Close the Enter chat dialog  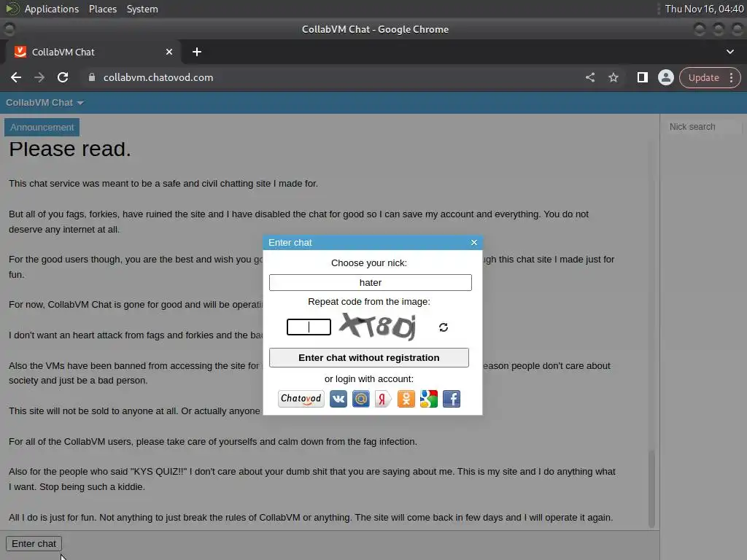pos(474,242)
